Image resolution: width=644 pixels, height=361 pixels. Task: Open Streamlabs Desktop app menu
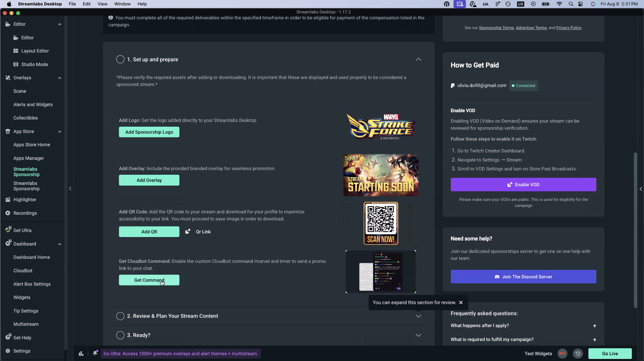[40, 4]
